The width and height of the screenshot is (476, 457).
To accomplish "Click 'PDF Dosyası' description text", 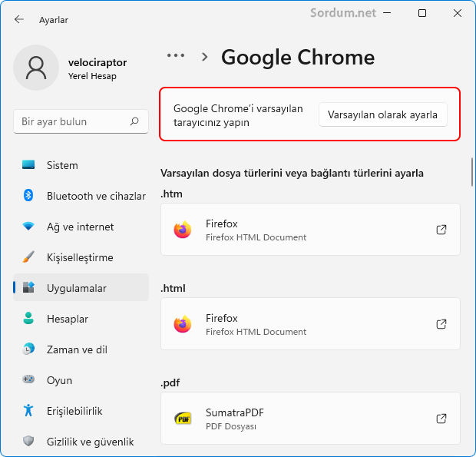I will (231, 426).
